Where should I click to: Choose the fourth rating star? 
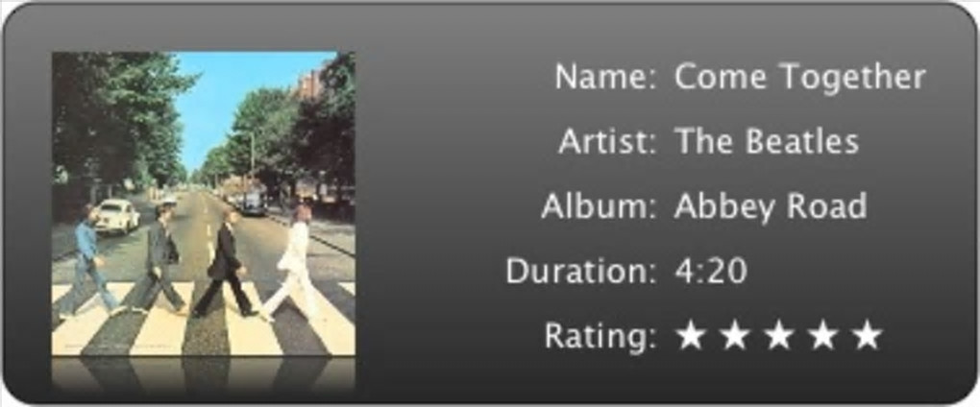click(823, 336)
